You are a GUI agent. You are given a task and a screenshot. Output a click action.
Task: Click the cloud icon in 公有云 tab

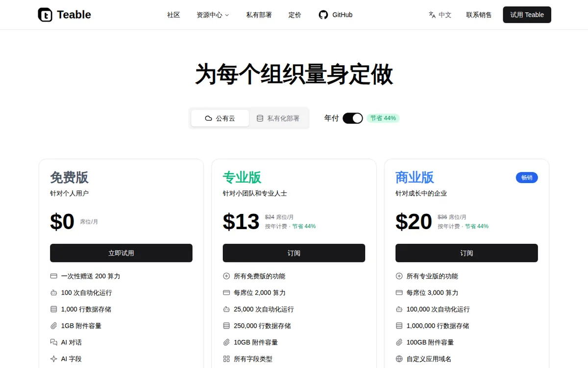click(x=209, y=118)
